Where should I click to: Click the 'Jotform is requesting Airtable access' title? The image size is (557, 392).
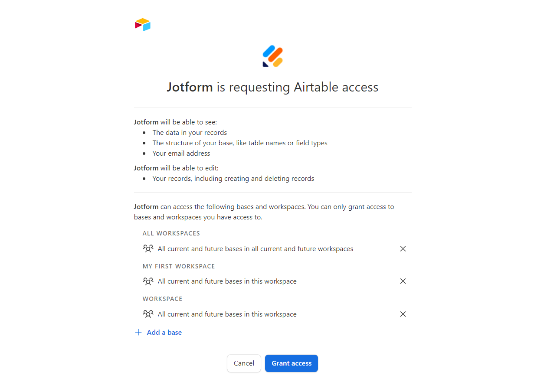(272, 87)
